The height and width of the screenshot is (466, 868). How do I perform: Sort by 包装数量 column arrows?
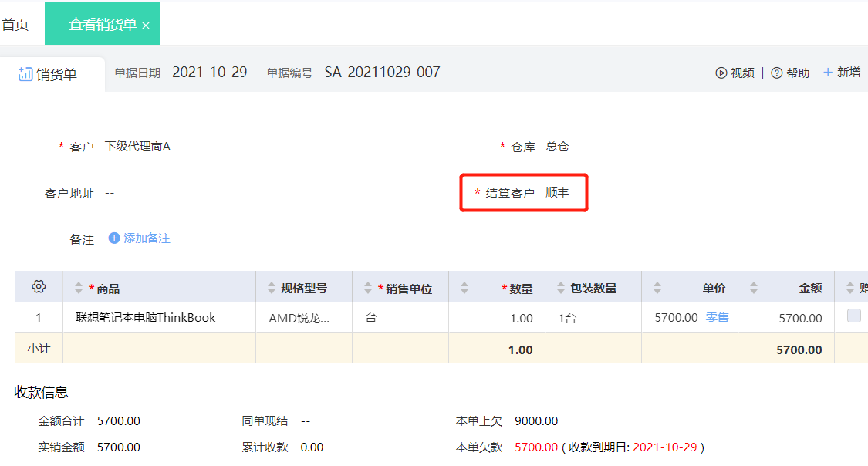561,288
